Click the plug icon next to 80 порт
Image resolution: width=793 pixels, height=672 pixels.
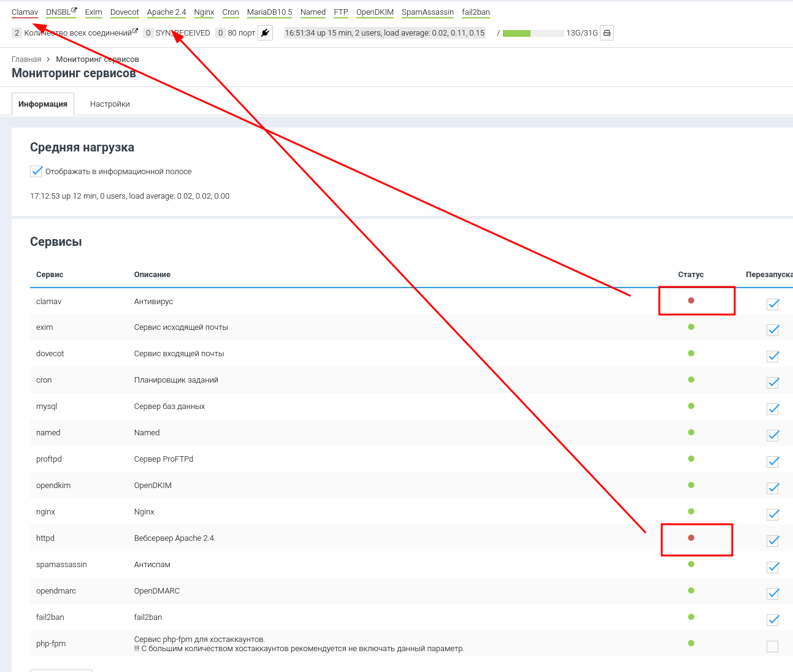[x=265, y=33]
